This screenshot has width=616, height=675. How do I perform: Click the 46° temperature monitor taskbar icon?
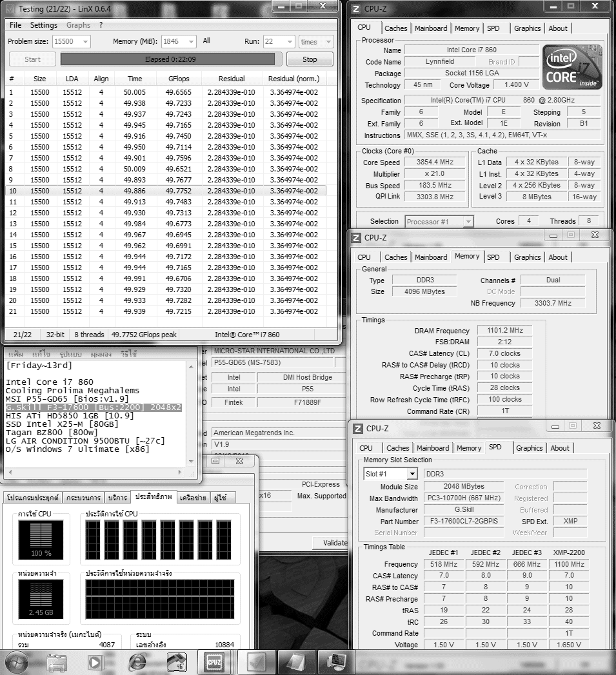pyautogui.click(x=176, y=663)
